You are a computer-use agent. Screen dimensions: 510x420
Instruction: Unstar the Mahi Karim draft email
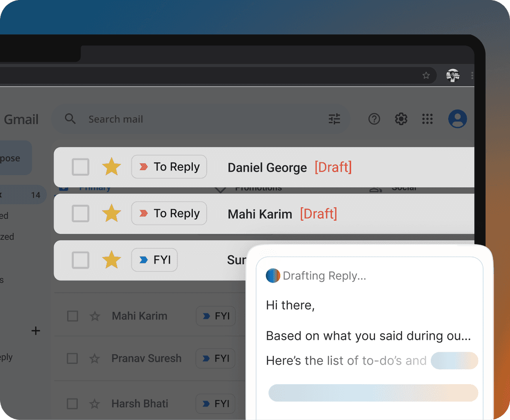(x=111, y=213)
